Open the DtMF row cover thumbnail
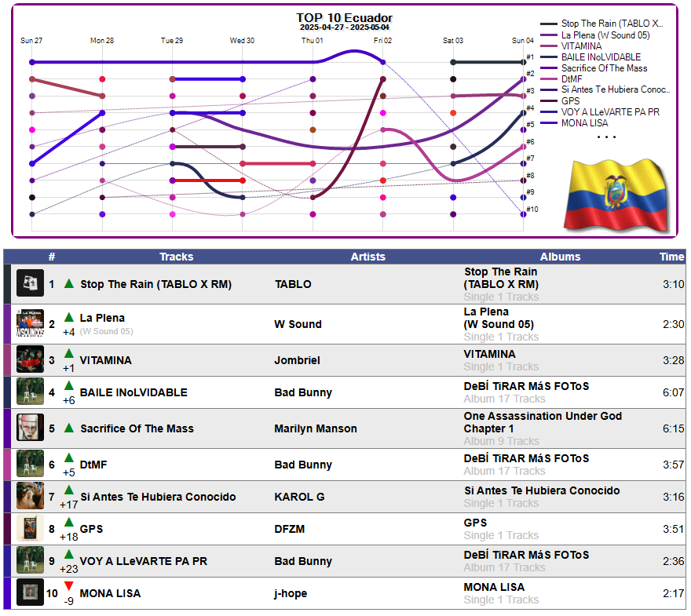 (x=30, y=464)
